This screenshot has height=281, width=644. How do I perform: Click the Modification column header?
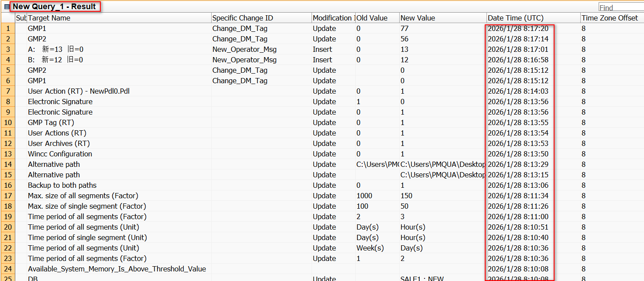tap(332, 18)
